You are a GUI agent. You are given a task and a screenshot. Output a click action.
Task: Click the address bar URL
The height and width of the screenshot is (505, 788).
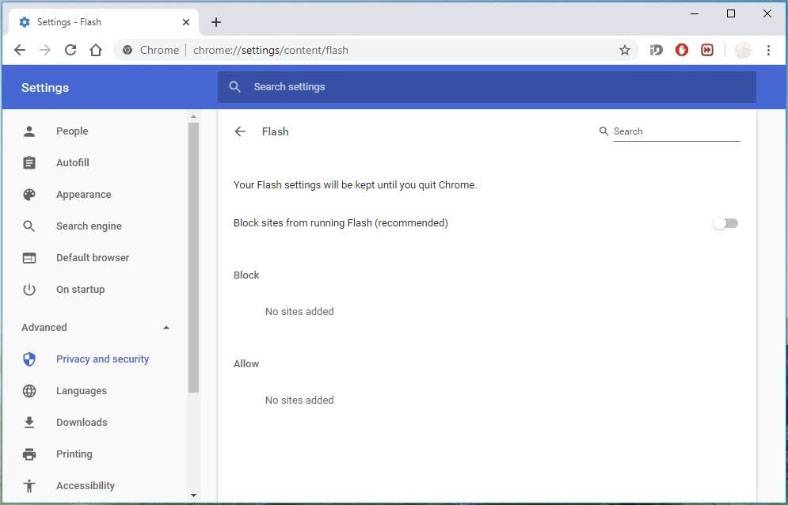point(270,50)
